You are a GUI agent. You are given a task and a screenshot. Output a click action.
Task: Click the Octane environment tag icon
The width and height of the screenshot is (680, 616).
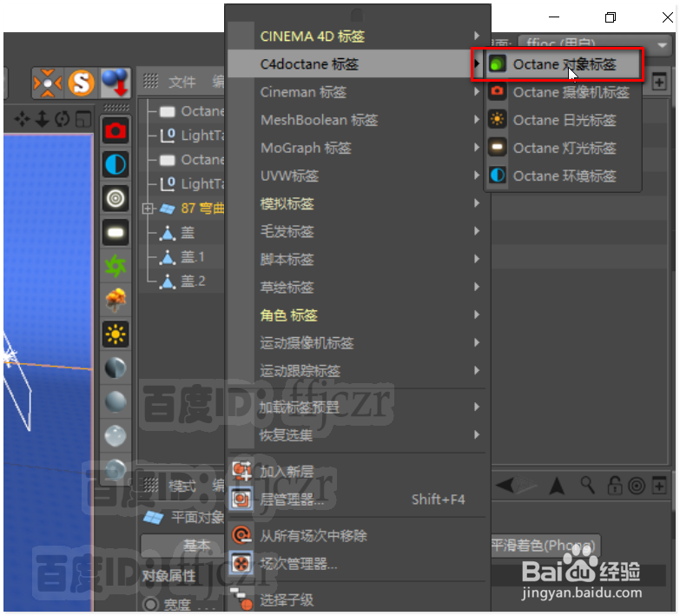point(497,176)
